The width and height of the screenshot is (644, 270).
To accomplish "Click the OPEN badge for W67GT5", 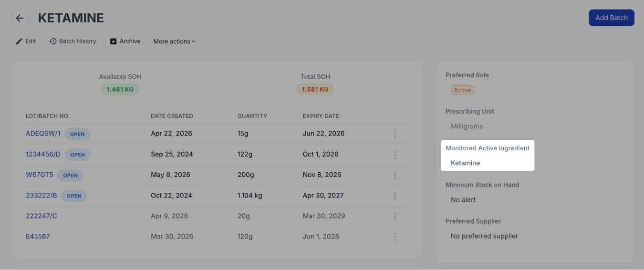I will point(71,175).
